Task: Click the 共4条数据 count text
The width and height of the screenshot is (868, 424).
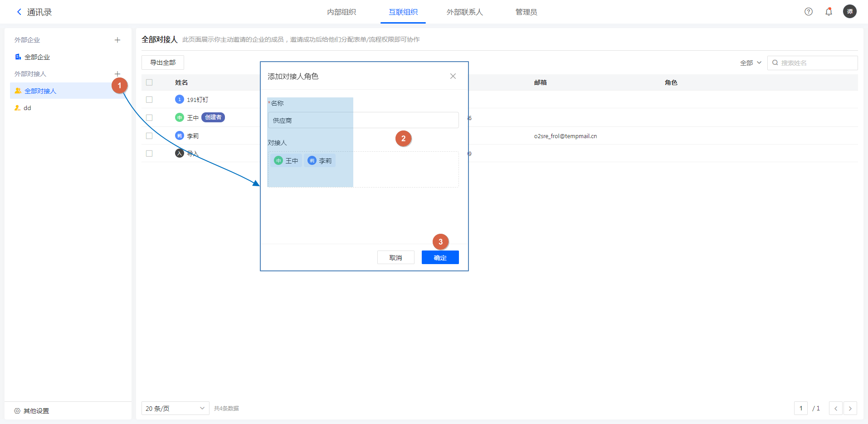Action: [x=226, y=408]
